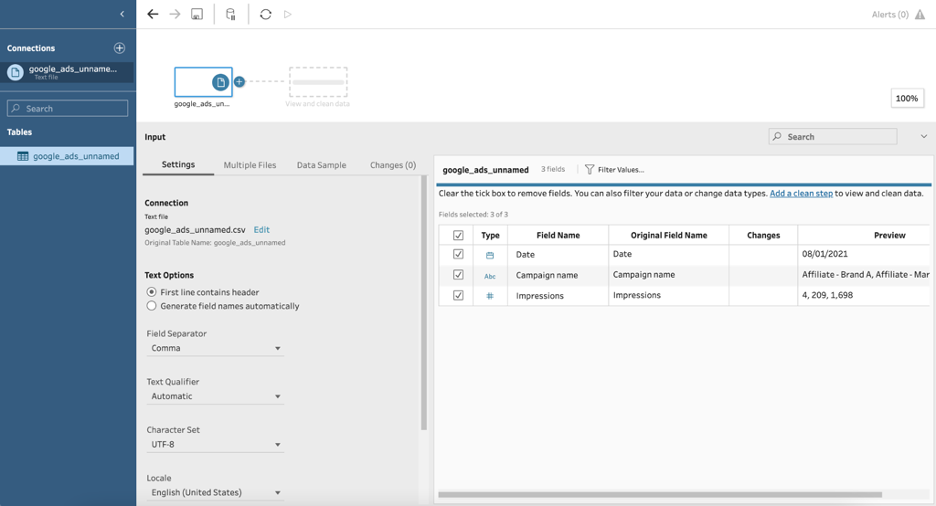Image resolution: width=936 pixels, height=506 pixels.
Task: Click the refresh data icon
Action: coord(265,14)
